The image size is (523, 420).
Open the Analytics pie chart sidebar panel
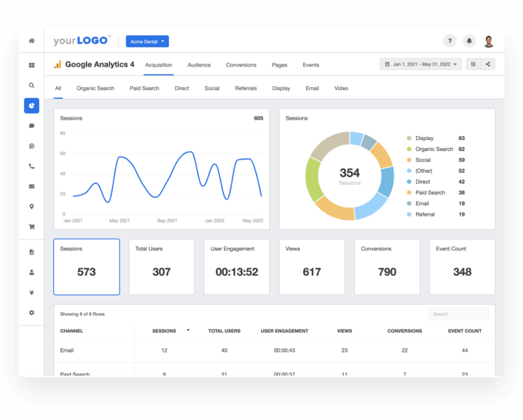point(32,106)
